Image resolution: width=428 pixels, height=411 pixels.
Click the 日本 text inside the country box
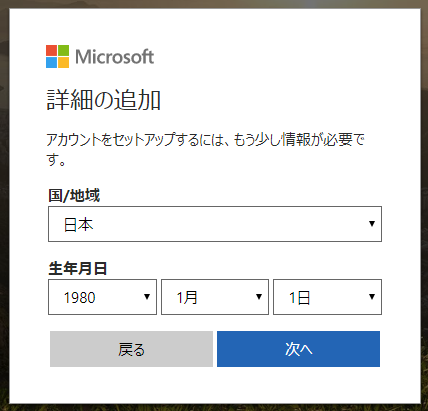point(78,225)
